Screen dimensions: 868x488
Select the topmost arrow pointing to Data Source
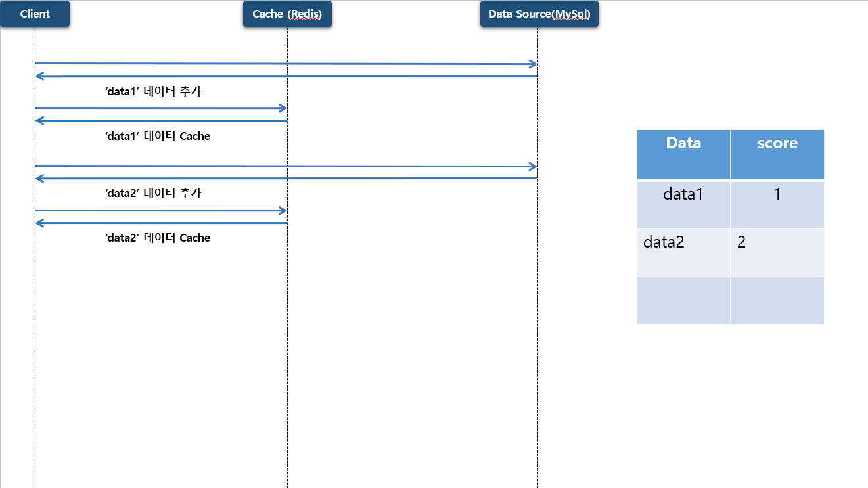(286, 64)
